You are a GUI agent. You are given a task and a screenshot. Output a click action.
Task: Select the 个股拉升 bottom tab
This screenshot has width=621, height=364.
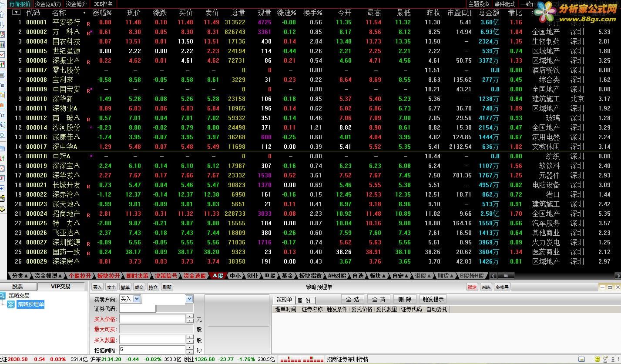coord(80,276)
